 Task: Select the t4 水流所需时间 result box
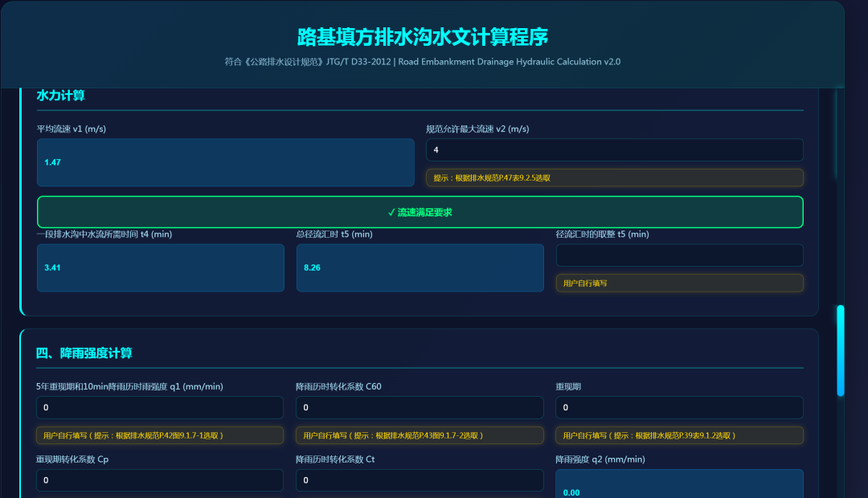pyautogui.click(x=160, y=267)
